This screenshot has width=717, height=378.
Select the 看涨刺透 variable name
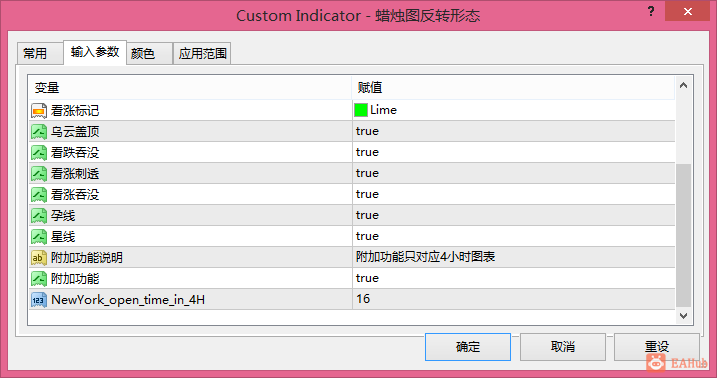[75, 174]
